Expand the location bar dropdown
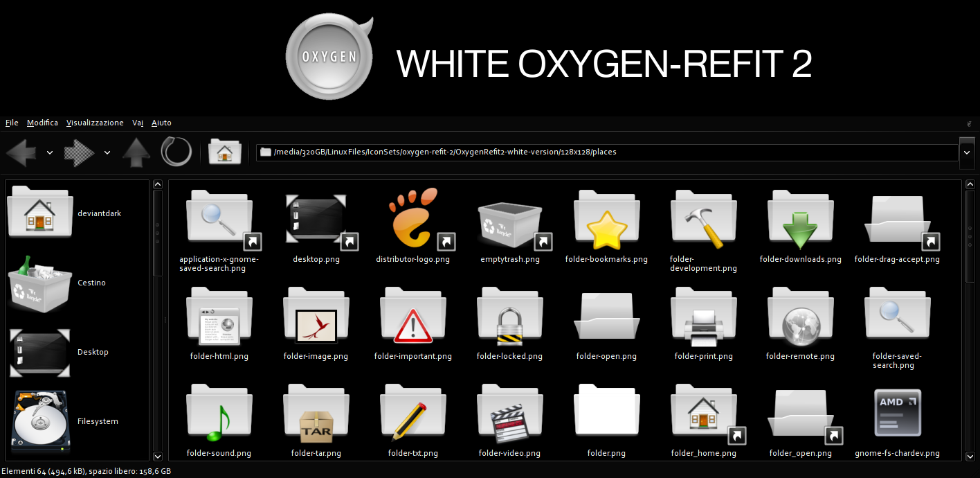Screen dimensions: 980x478 [967, 152]
